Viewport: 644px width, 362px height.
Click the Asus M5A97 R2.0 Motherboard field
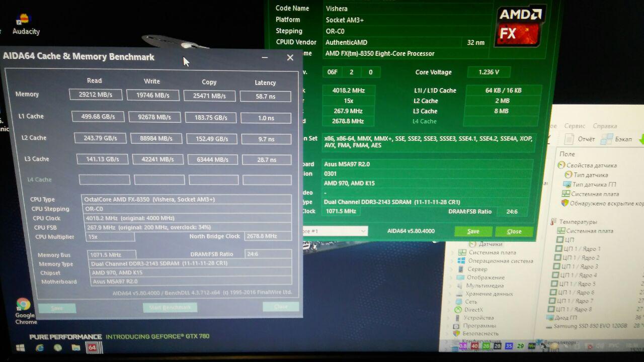192,282
